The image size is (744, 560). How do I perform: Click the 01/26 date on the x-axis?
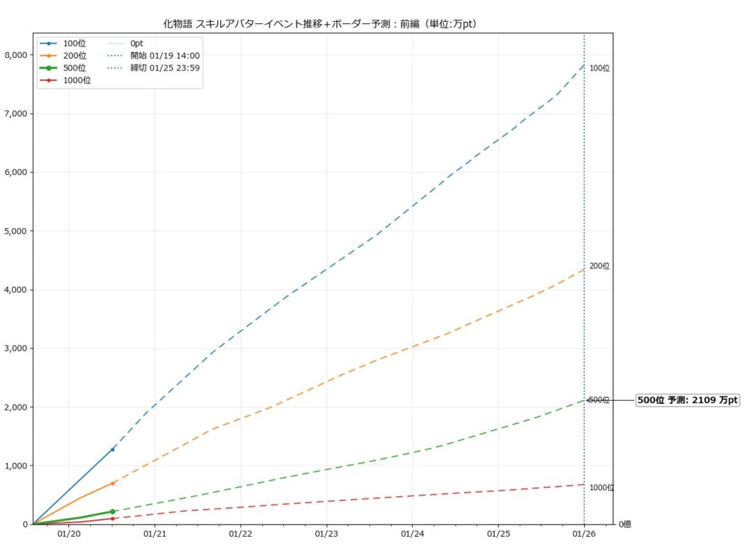pos(584,535)
